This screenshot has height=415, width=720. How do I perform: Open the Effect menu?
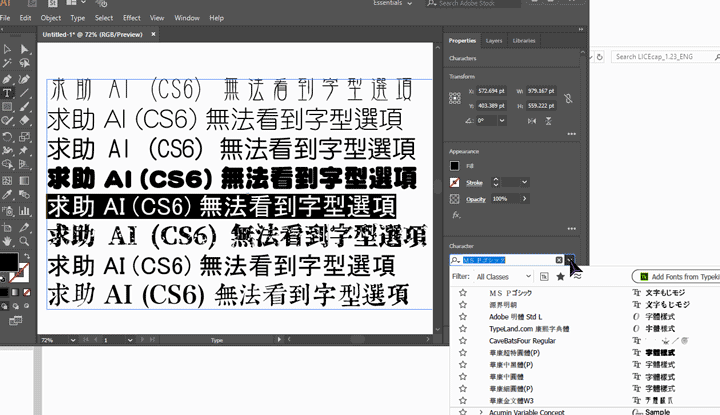(x=131, y=18)
